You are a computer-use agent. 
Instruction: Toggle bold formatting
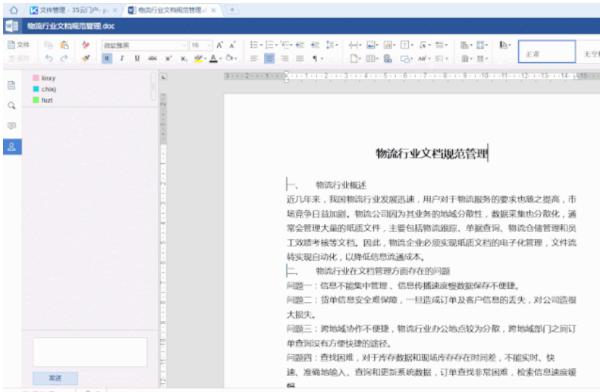point(107,59)
